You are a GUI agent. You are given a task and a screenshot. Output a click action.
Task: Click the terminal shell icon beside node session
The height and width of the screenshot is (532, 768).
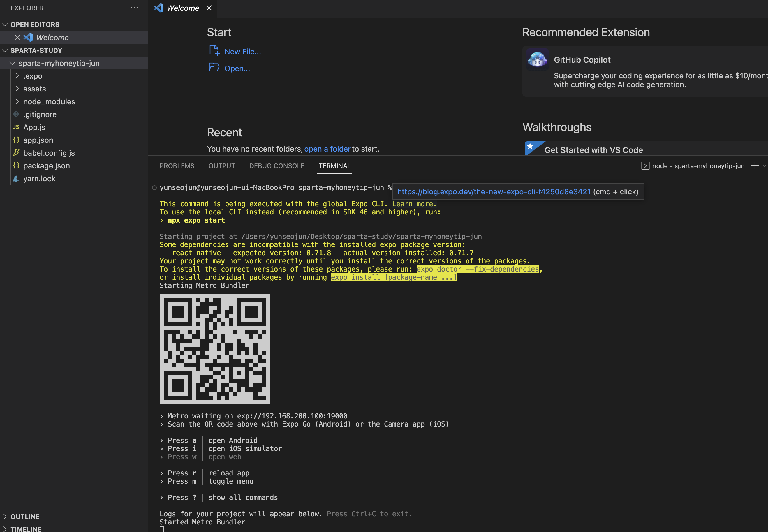point(645,166)
